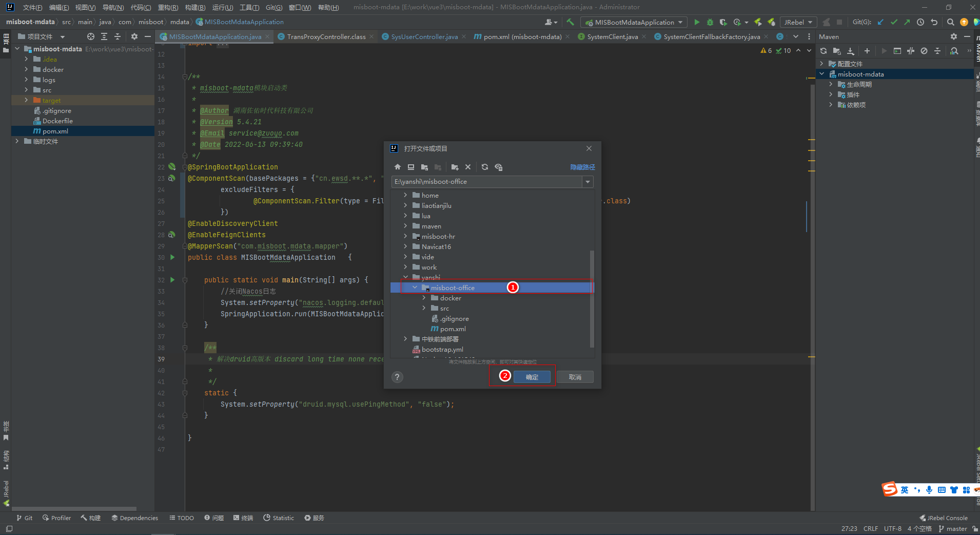Create new folder in open dialog
The image size is (980, 535).
[x=455, y=167]
